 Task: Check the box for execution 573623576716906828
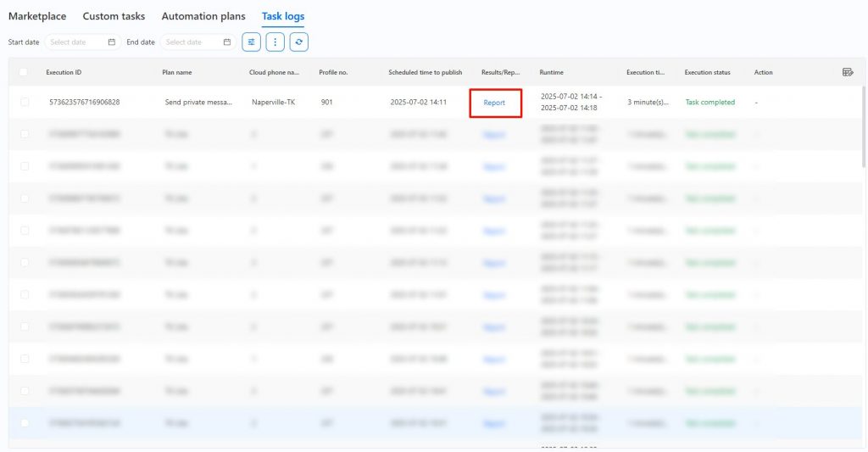25,102
